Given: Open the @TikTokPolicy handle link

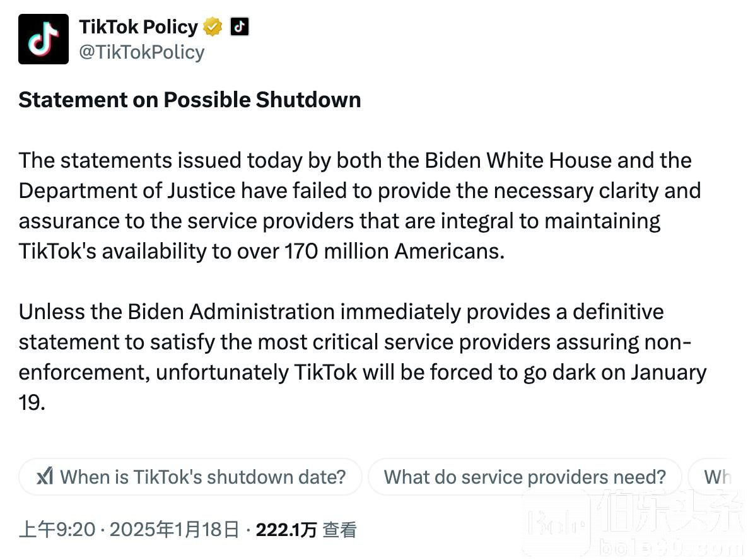Looking at the screenshot, I should pos(142,52).
